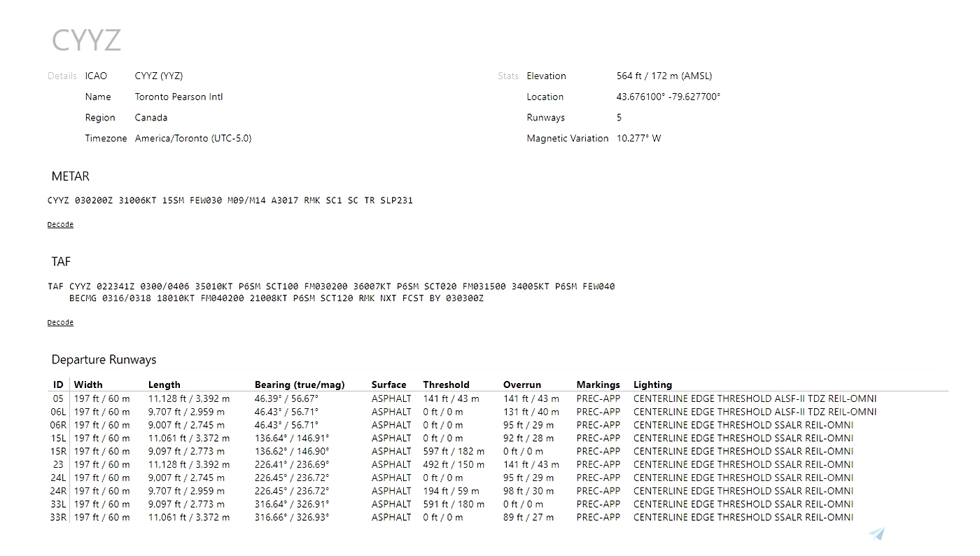The image size is (980, 556).
Task: Click the Bearing (true/mag) column header
Action: point(300,384)
